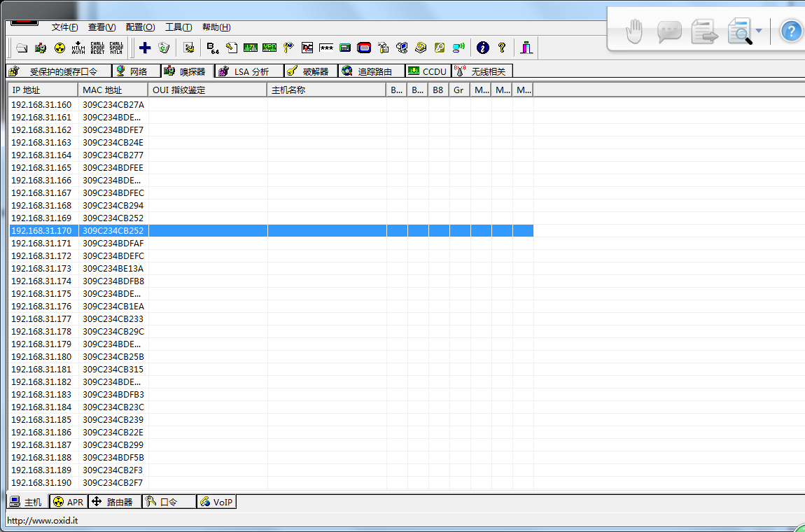Click the magnifier document overlay icon
Viewport: 805px width, 532px height.
(740, 31)
